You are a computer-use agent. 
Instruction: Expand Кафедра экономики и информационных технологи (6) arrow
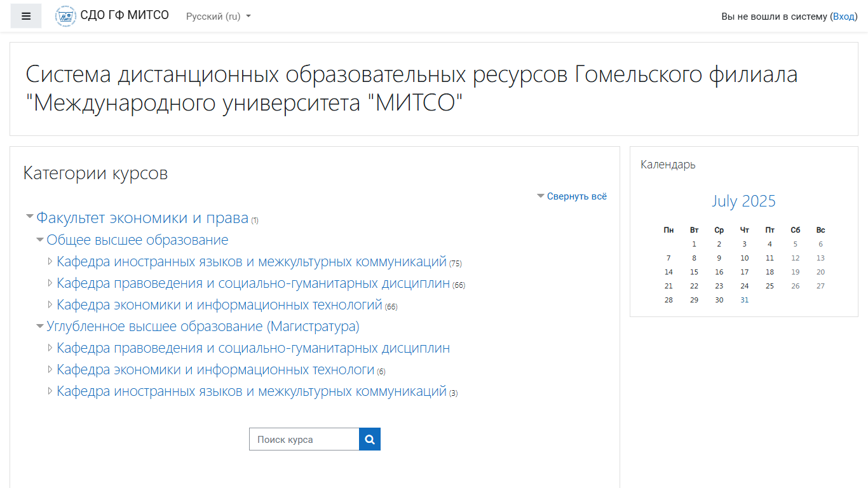(50, 369)
